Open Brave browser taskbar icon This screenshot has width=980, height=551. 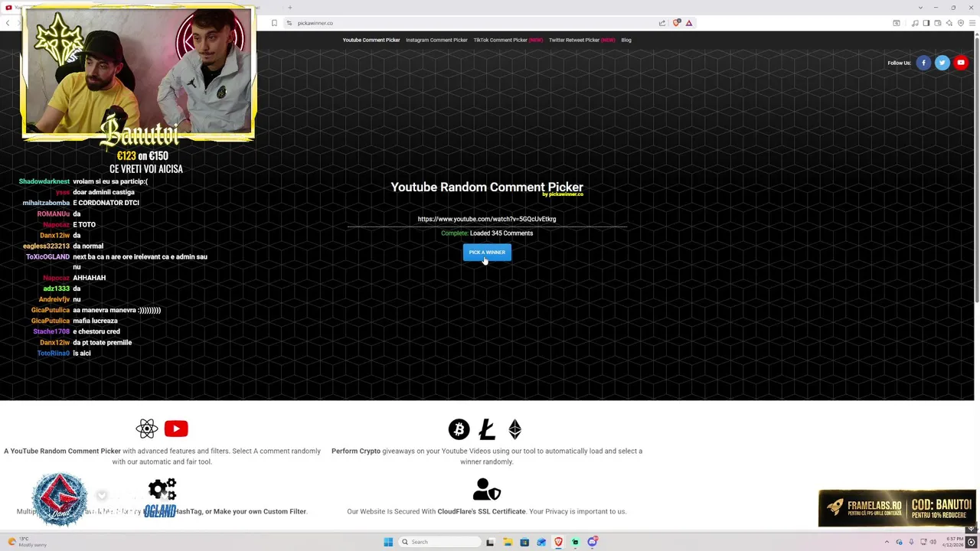point(558,542)
